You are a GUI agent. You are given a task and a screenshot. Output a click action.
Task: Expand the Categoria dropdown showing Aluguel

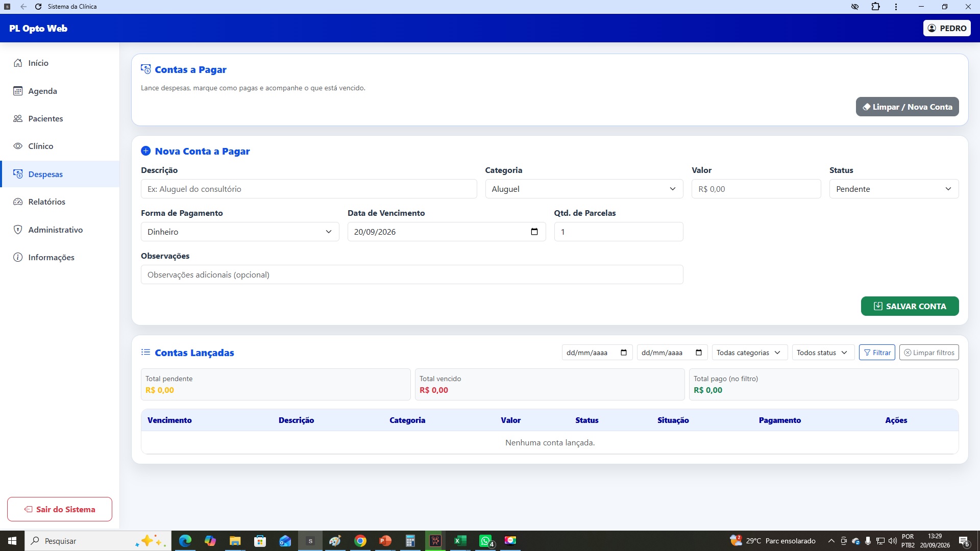(x=584, y=189)
